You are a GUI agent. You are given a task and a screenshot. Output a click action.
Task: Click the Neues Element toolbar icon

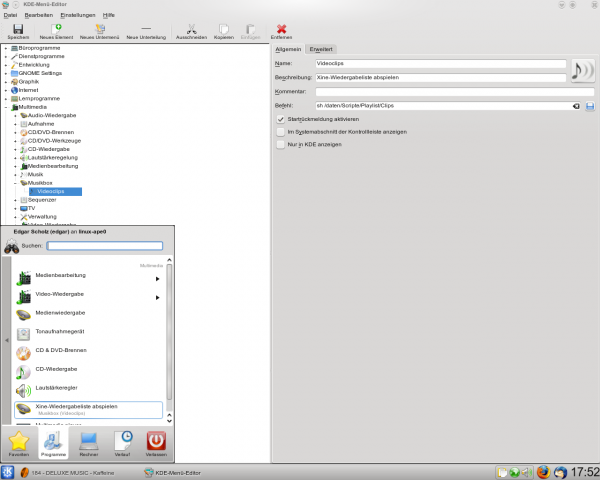point(57,31)
